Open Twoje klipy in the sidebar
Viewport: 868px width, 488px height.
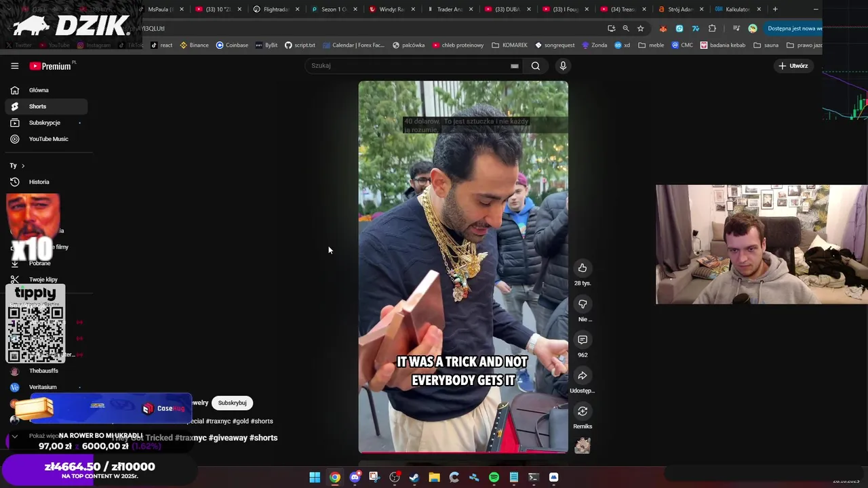point(43,279)
